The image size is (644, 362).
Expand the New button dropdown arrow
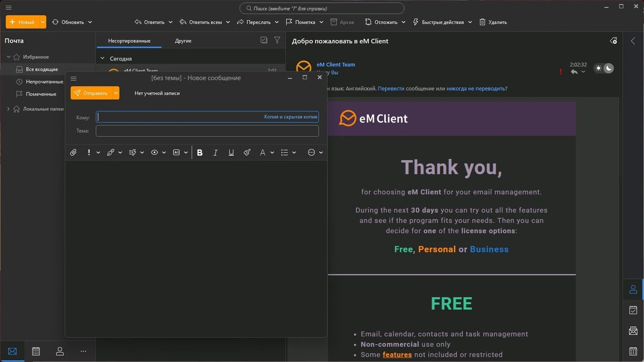(x=43, y=22)
